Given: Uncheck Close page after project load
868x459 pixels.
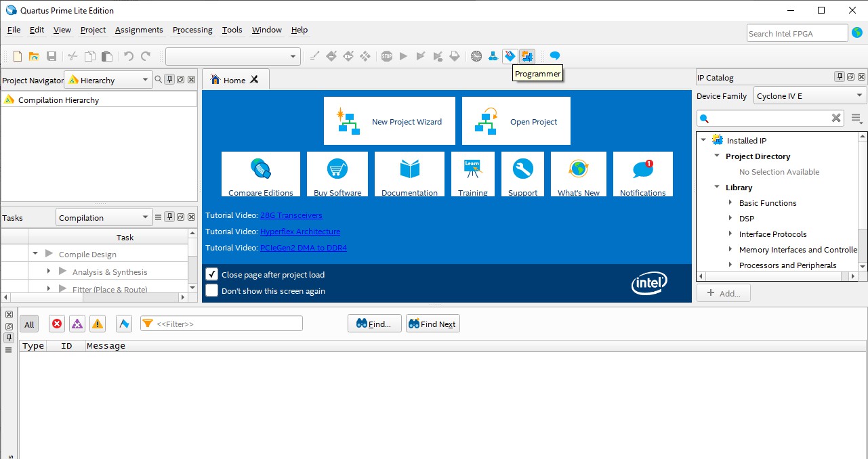Looking at the screenshot, I should click(x=212, y=274).
